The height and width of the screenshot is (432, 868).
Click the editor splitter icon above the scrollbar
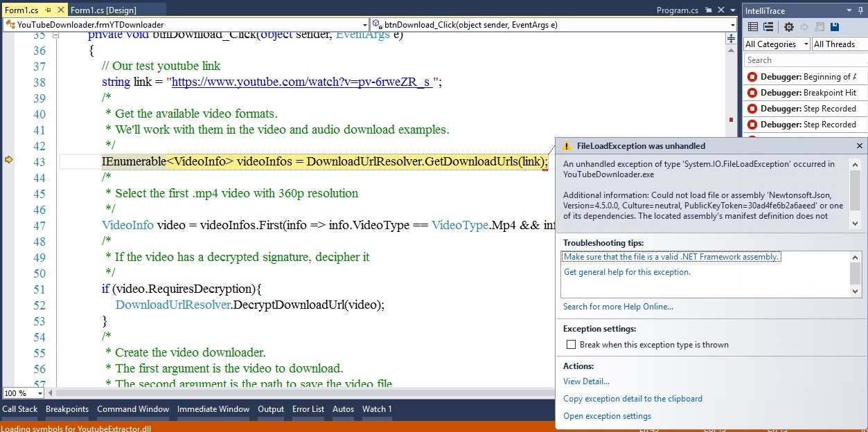tap(730, 39)
